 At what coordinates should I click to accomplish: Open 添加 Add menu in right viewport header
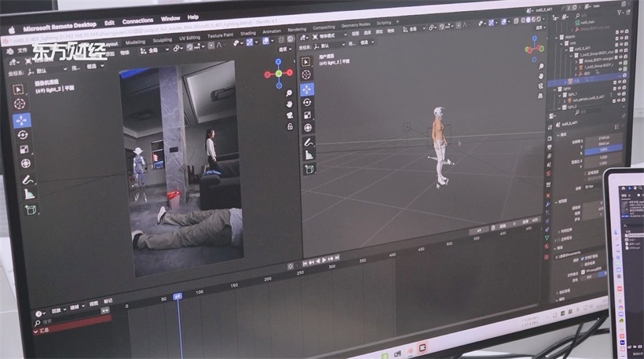pos(379,31)
